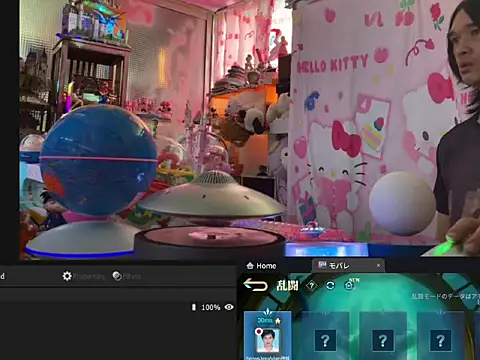Click the battery icon beside 100%
Image resolution: width=480 pixels, height=360 pixels.
(x=194, y=307)
